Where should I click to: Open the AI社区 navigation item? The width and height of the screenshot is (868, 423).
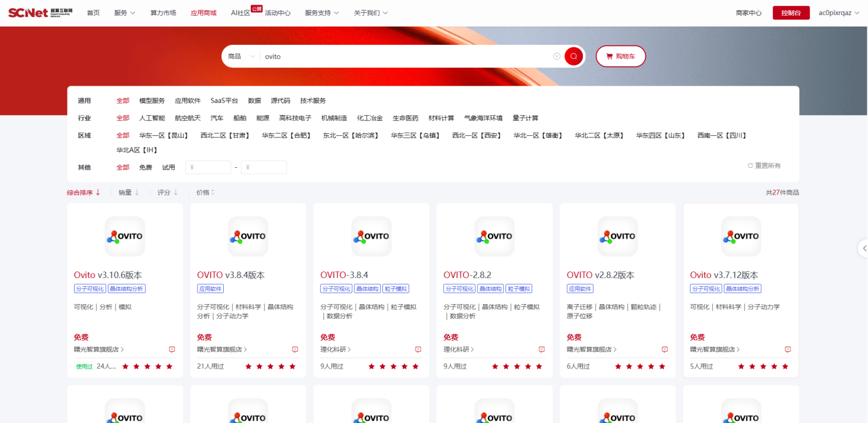point(240,13)
